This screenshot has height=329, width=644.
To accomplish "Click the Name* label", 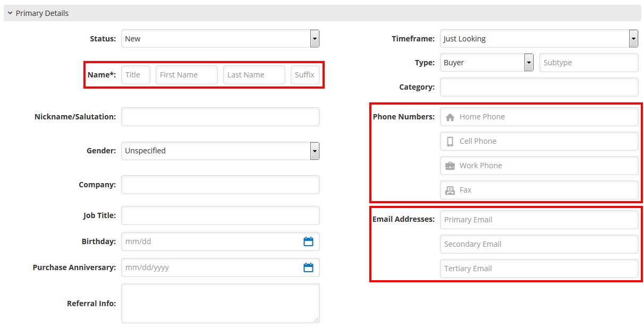I will (101, 75).
